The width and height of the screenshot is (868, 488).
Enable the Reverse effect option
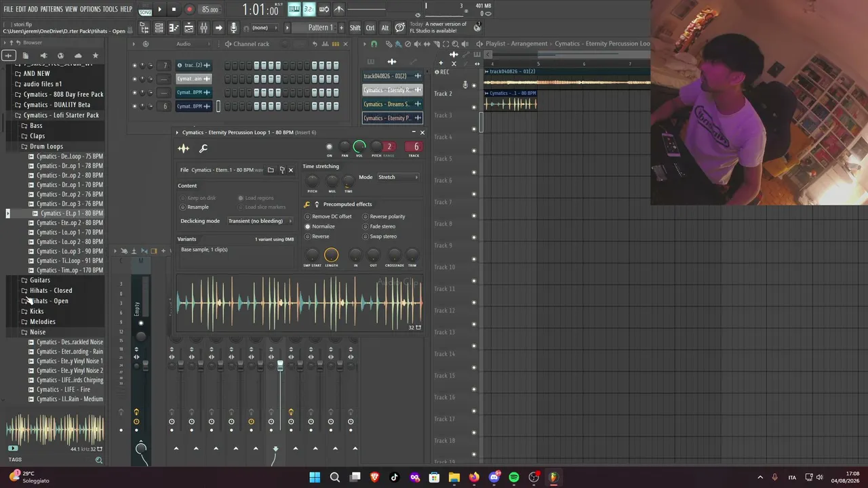pos(317,237)
